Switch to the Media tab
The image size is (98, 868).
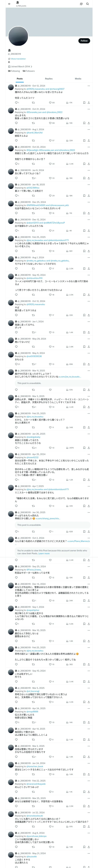(78, 79)
